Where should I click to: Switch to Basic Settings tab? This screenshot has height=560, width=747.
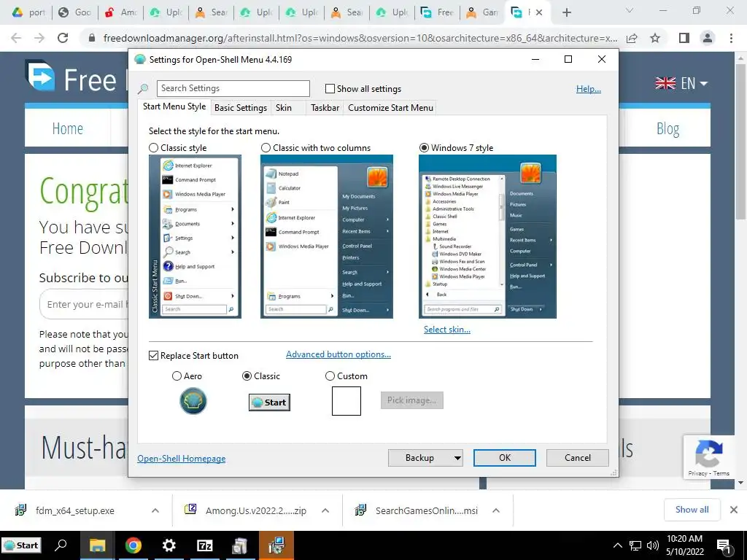tap(241, 108)
